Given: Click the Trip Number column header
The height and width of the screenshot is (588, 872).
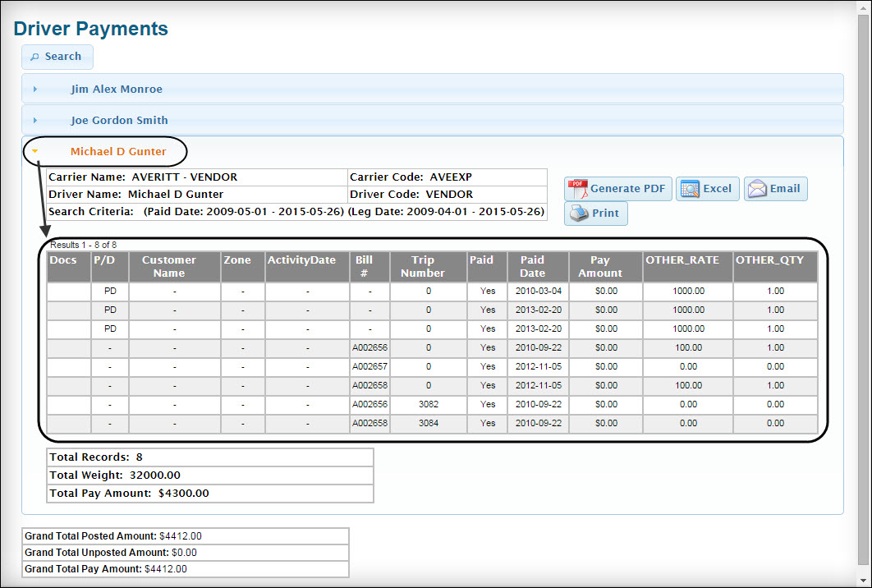Looking at the screenshot, I should click(x=428, y=266).
